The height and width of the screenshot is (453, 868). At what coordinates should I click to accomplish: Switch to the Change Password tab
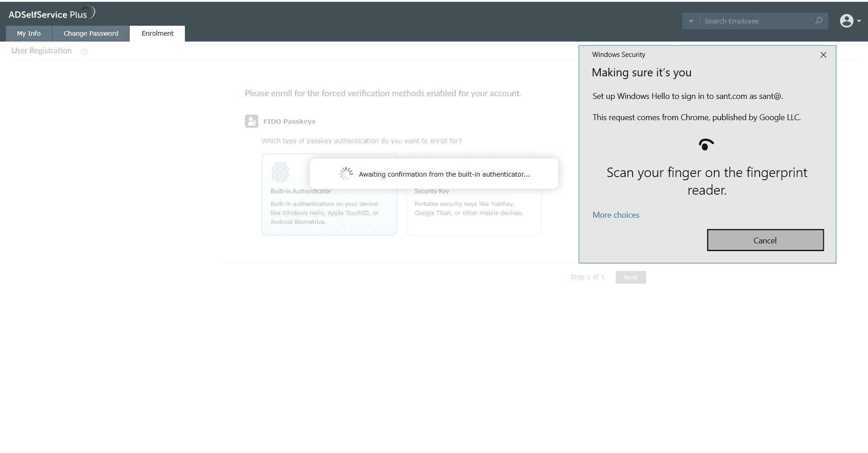(x=90, y=33)
